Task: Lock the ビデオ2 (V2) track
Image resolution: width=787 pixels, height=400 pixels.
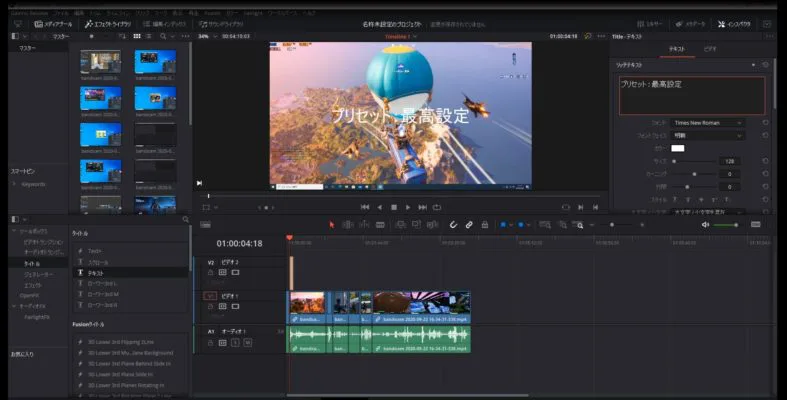Action: point(210,273)
